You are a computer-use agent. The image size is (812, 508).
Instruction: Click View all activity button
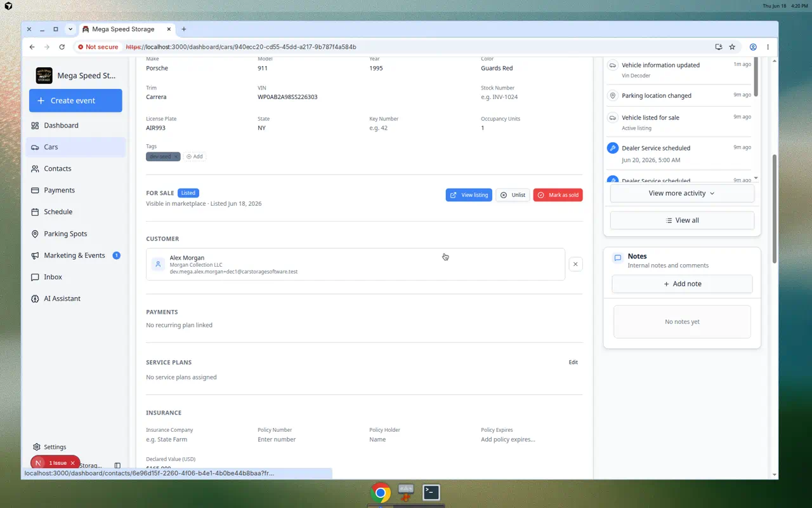click(682, 220)
